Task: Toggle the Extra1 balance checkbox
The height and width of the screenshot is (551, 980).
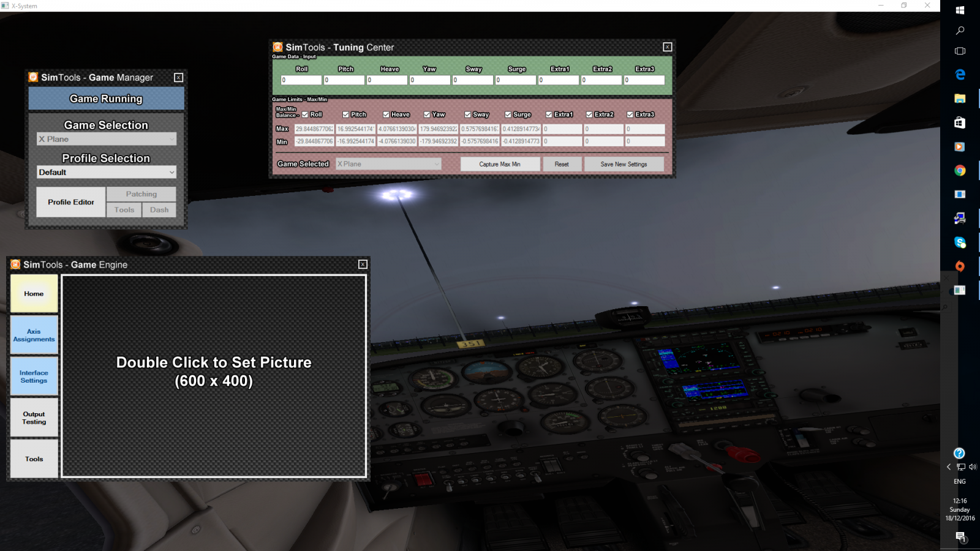Action: [549, 114]
